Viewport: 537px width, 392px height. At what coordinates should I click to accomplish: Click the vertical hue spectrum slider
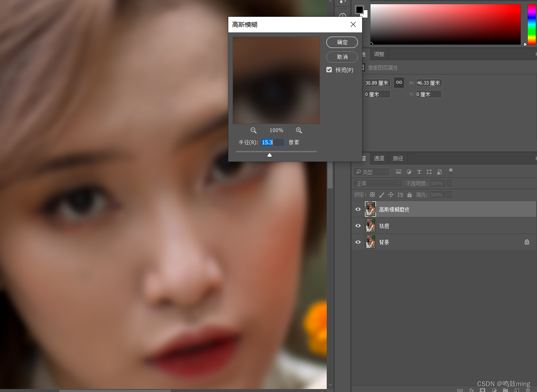click(x=532, y=24)
